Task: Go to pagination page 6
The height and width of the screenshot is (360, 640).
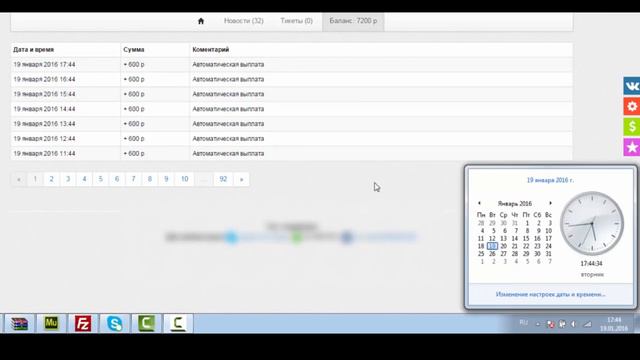Action: tap(117, 179)
